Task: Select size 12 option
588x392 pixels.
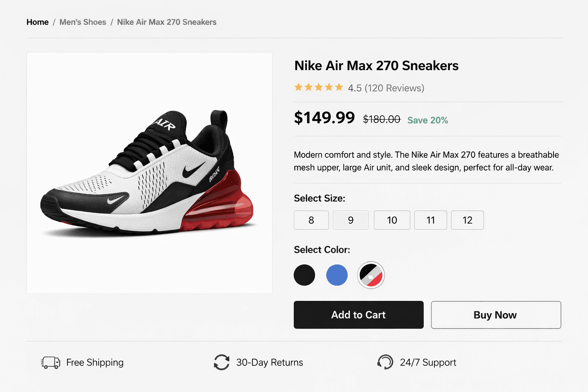Action: pyautogui.click(x=467, y=220)
